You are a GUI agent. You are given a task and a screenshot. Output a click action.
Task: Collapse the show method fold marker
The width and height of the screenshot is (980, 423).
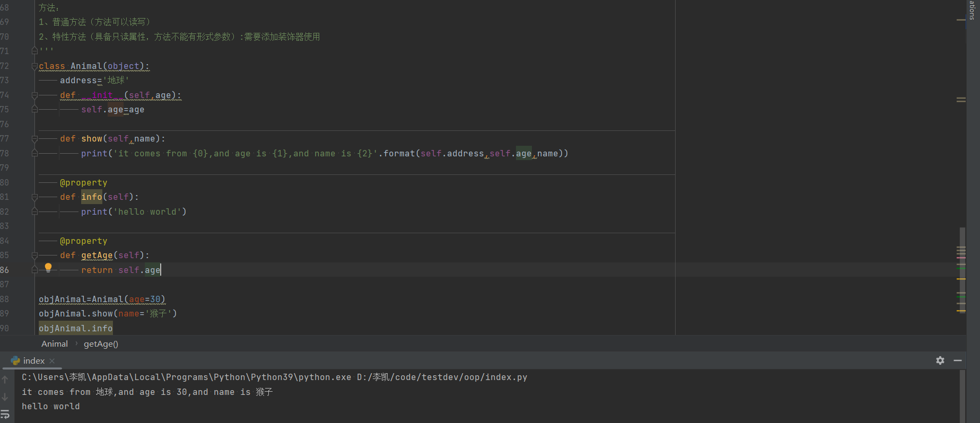[x=34, y=139]
